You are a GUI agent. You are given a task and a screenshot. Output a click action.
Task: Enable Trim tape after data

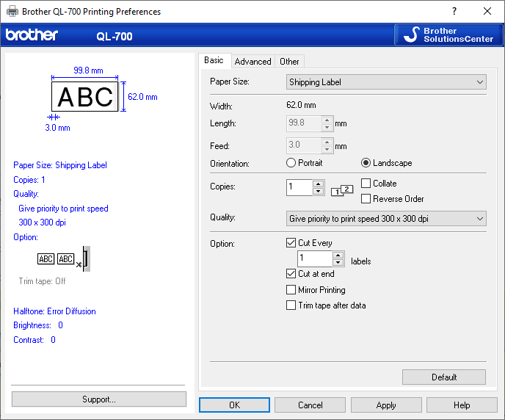pyautogui.click(x=291, y=305)
